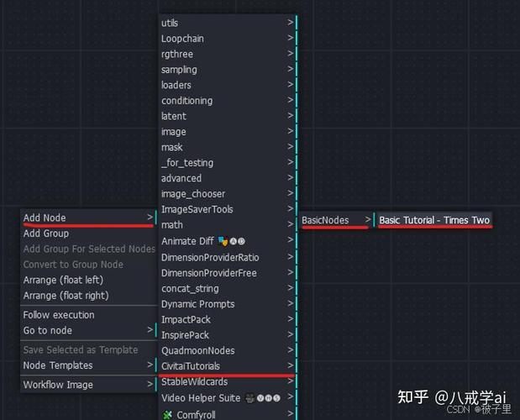The image size is (520, 420).
Task: Click the arrow beside Add Node
Action: pos(150,217)
